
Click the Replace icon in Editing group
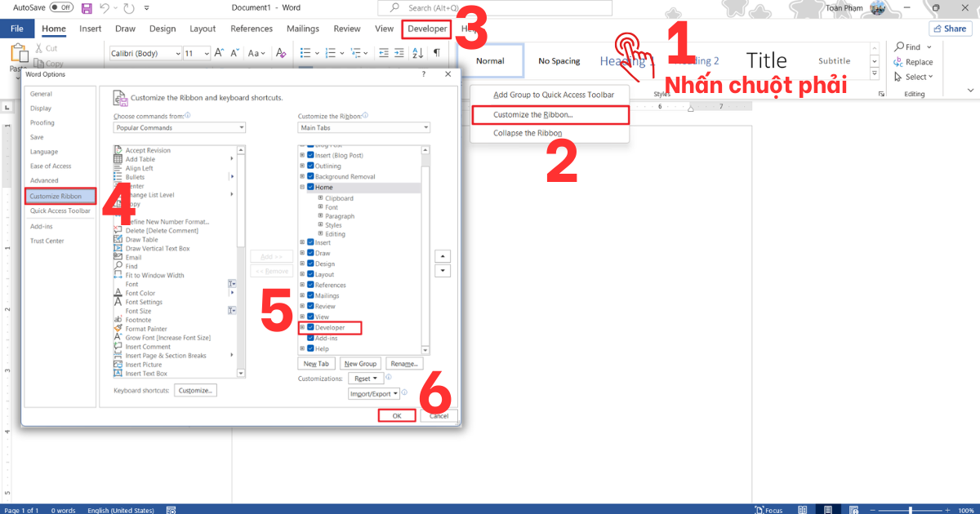[899, 62]
